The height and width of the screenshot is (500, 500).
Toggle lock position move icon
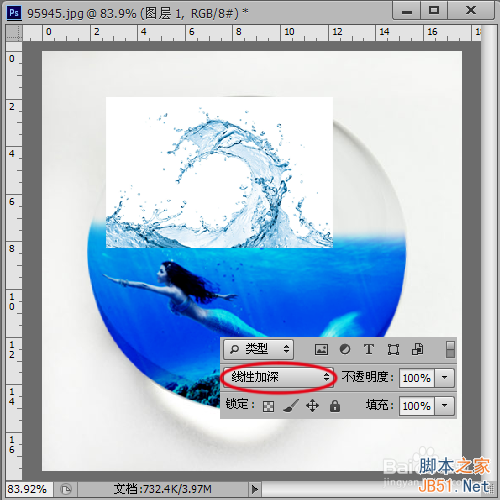(312, 406)
